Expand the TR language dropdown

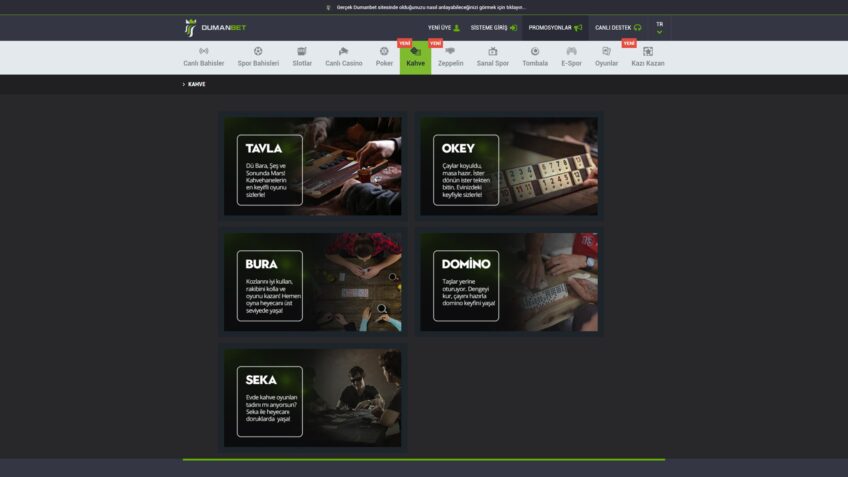pos(659,27)
